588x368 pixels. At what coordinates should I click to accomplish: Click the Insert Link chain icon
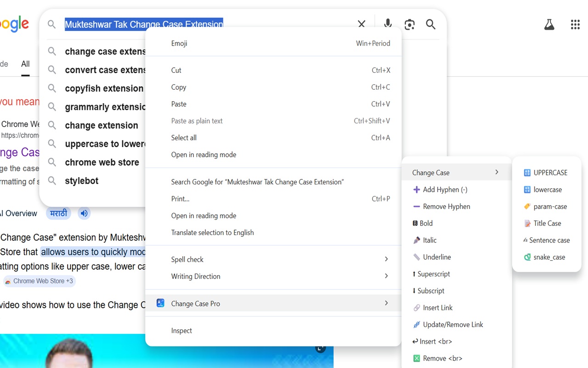tap(417, 308)
